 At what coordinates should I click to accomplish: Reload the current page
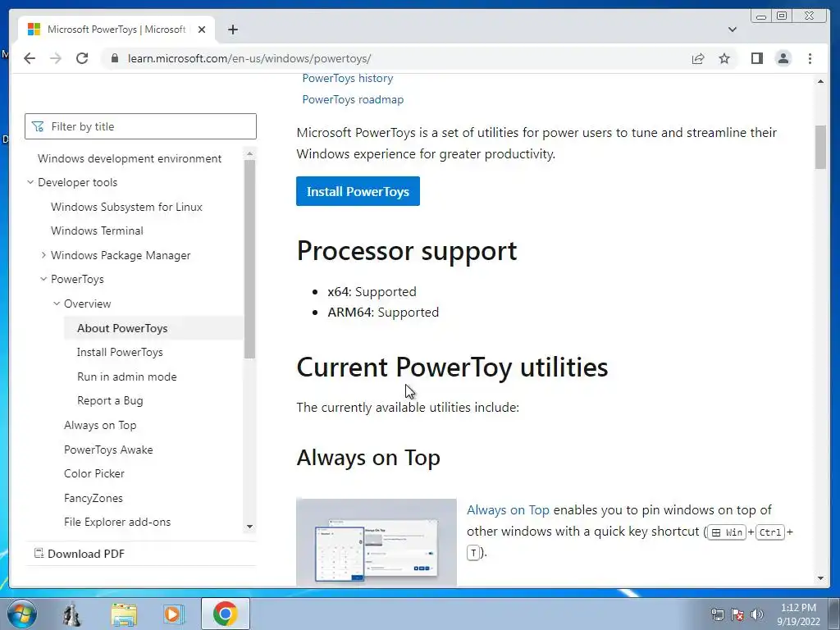point(82,58)
